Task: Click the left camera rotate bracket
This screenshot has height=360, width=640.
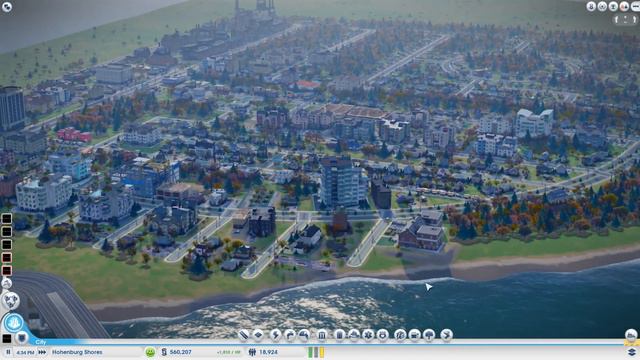Action: pos(617,20)
